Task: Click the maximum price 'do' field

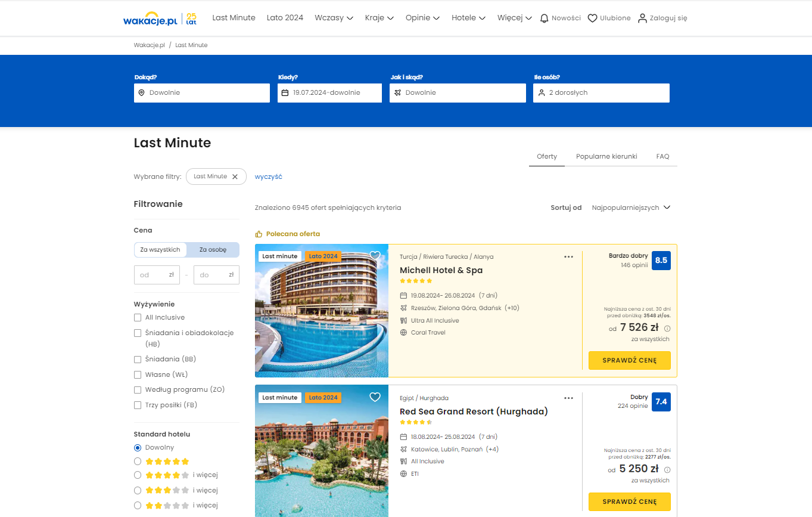Action: click(x=216, y=275)
